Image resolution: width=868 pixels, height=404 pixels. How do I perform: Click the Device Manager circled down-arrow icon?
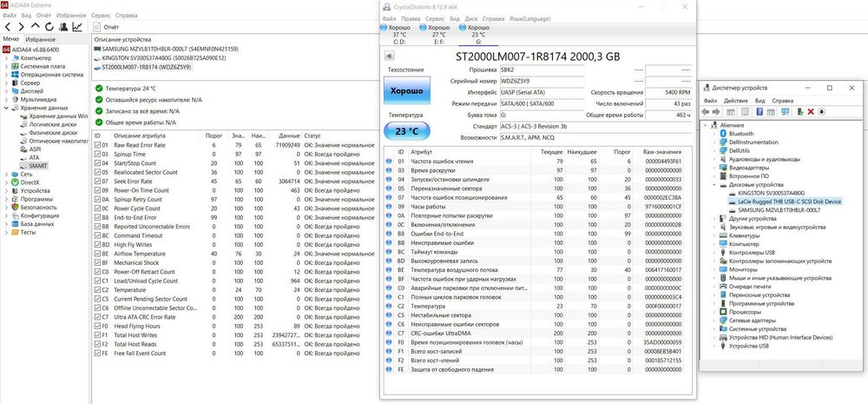[821, 112]
